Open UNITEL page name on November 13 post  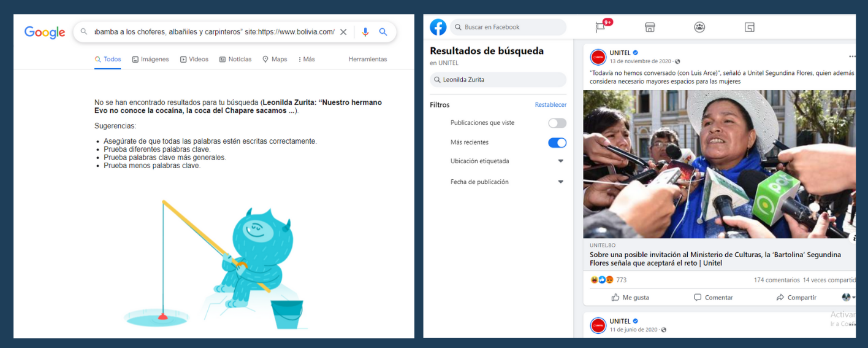point(620,53)
